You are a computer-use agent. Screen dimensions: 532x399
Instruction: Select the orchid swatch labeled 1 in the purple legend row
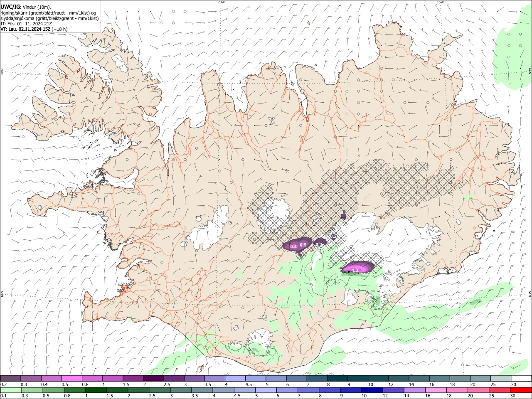(113, 378)
